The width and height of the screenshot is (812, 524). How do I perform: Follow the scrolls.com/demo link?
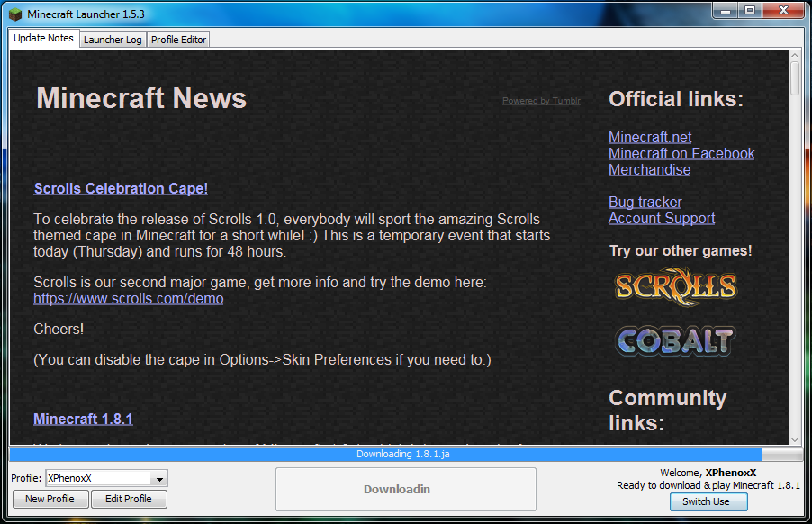[129, 299]
